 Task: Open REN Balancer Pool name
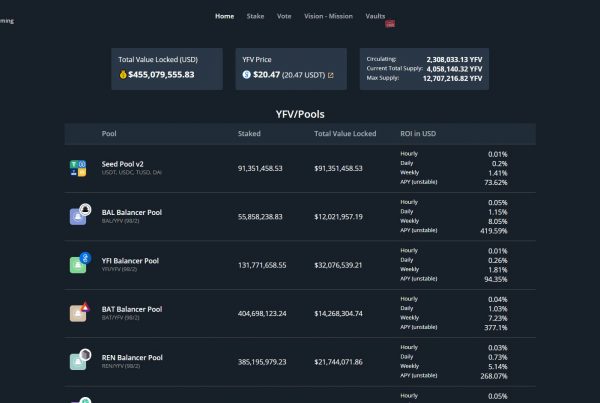(x=132, y=357)
